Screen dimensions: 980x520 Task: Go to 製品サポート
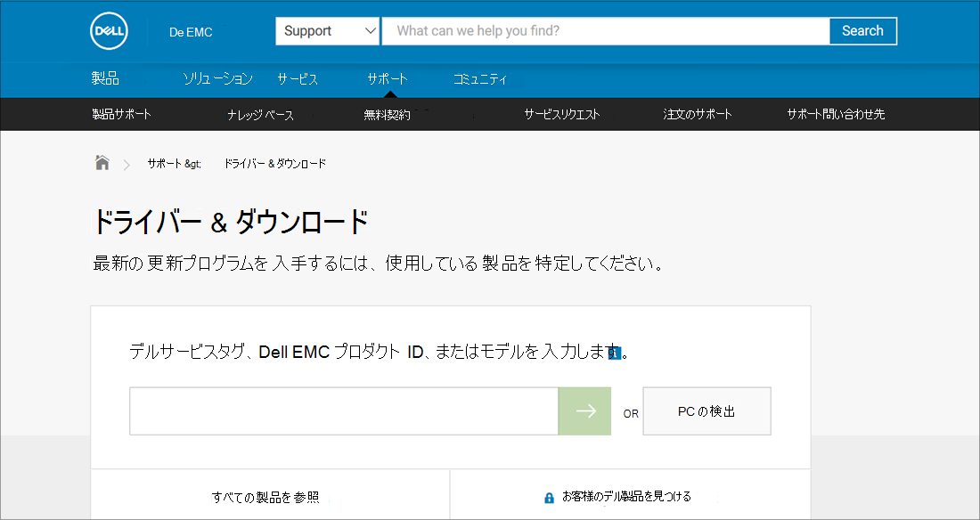click(121, 114)
